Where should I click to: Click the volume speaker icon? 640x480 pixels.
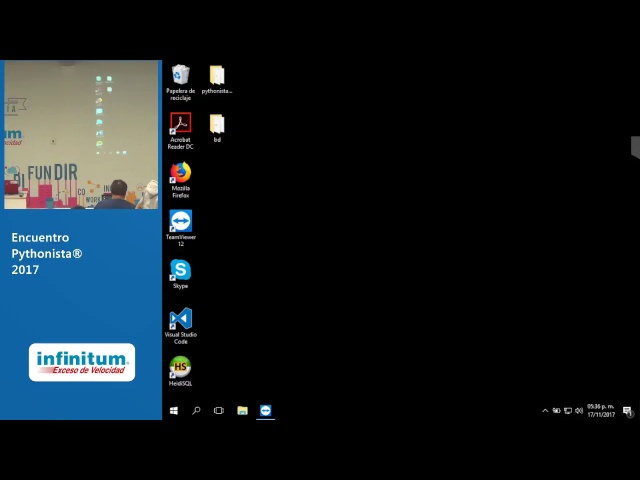[x=579, y=411]
